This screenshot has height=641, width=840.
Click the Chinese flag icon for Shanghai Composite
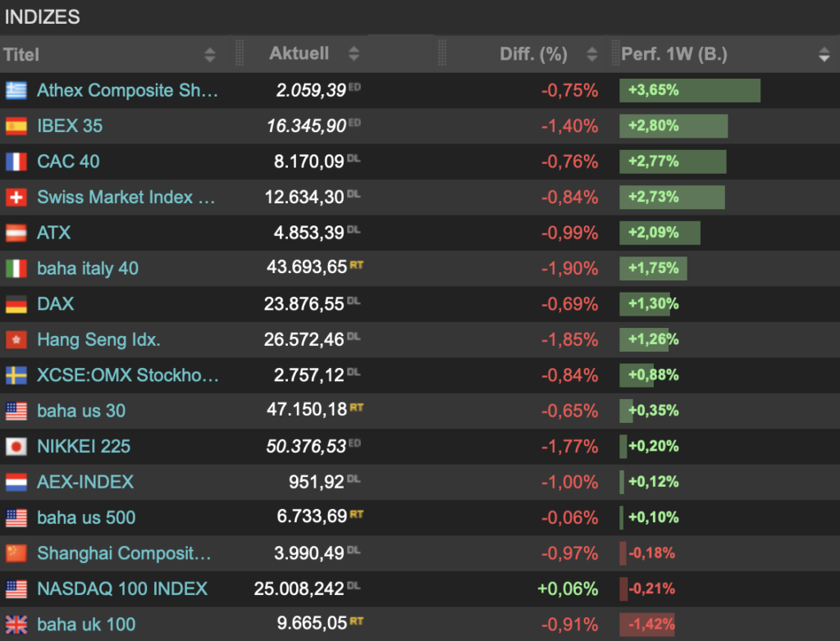coord(16,552)
